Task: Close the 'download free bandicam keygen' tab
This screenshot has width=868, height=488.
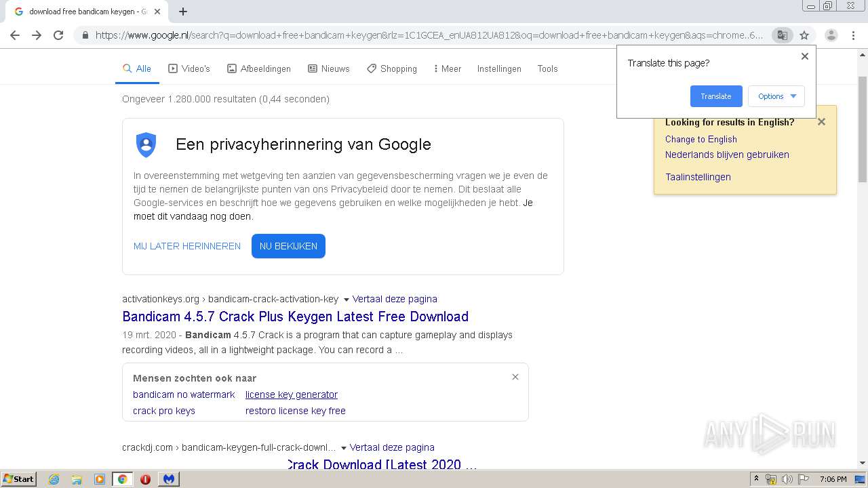Action: click(x=157, y=12)
